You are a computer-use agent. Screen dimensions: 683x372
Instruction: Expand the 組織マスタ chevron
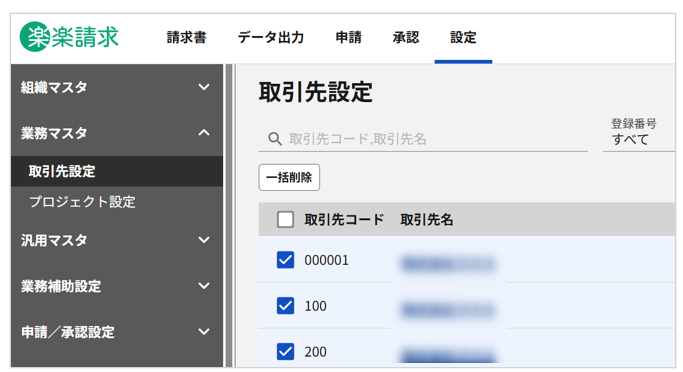pos(204,87)
